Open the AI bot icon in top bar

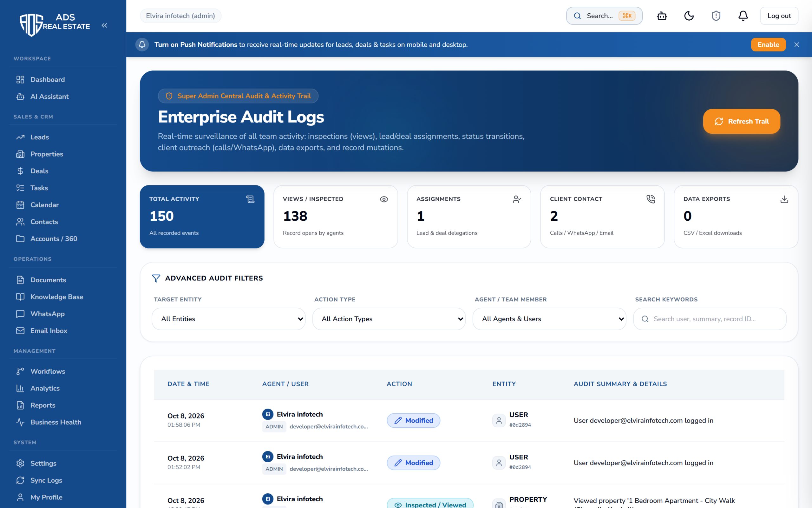coord(662,16)
